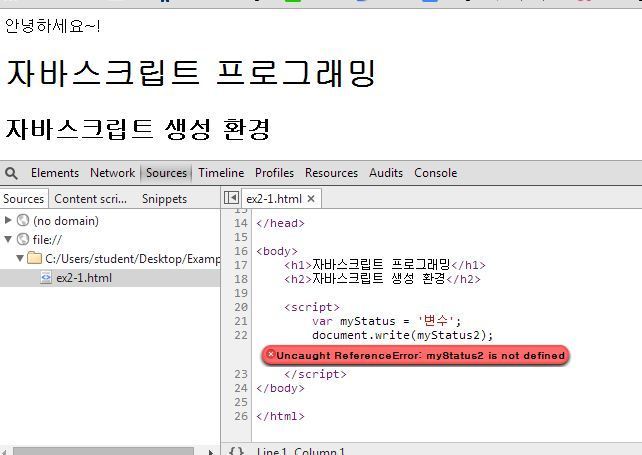Click the navigator horizontal scrollbar thumb

pyautogui.click(x=103, y=451)
